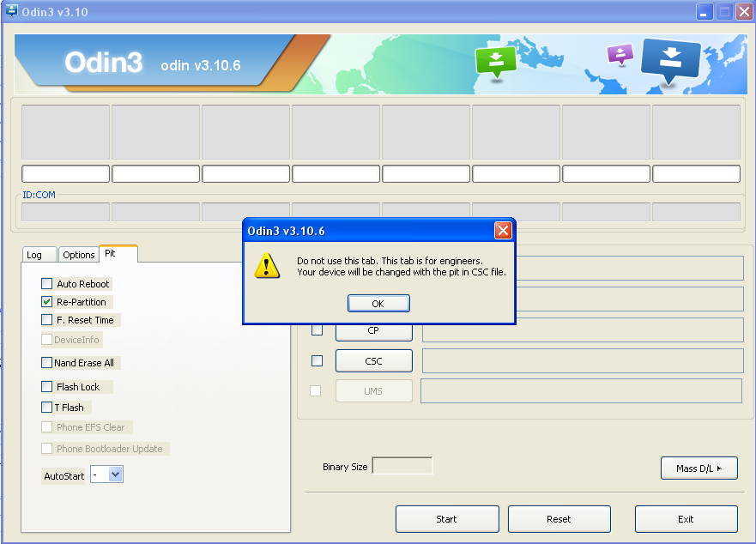Switch to the Log tab
The height and width of the screenshot is (544, 756).
39,255
